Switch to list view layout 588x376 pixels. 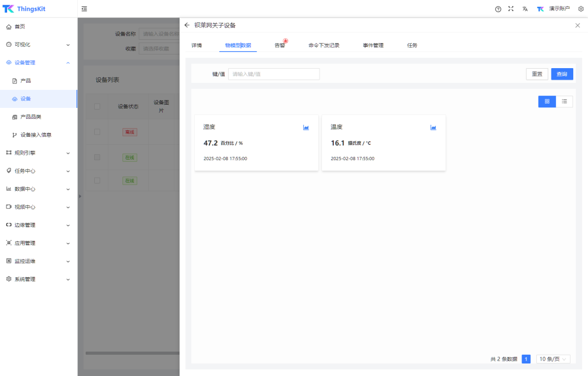tap(564, 101)
